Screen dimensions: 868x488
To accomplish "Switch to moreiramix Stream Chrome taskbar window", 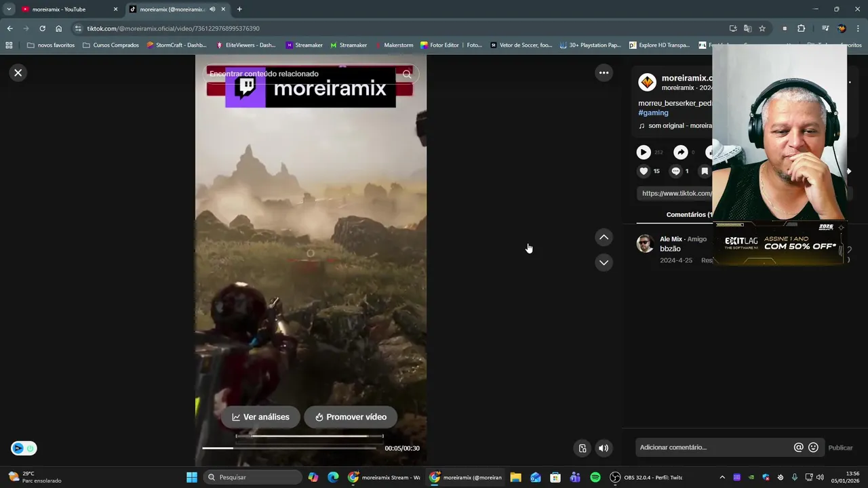I will pyautogui.click(x=384, y=477).
